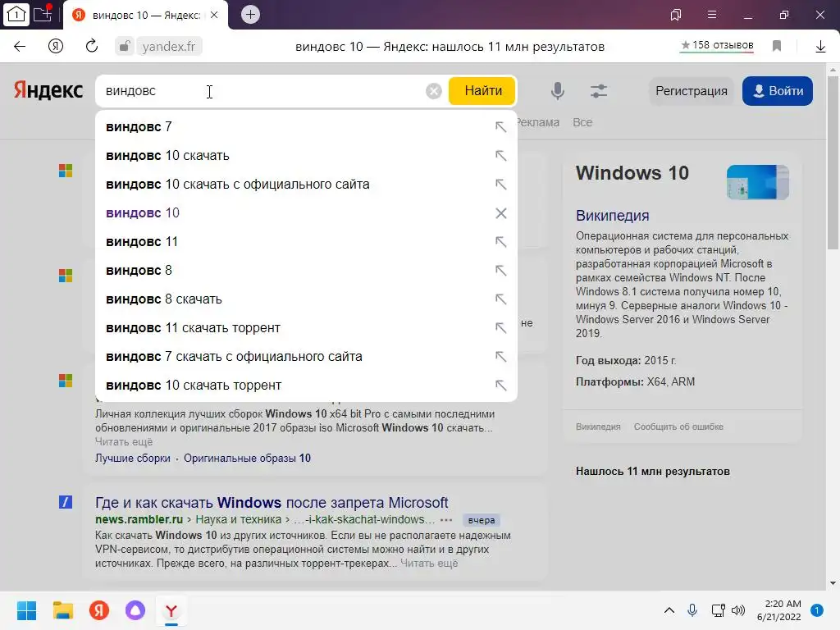
Task: Insert 'виндовс 7' via its arrow icon
Action: 501,127
